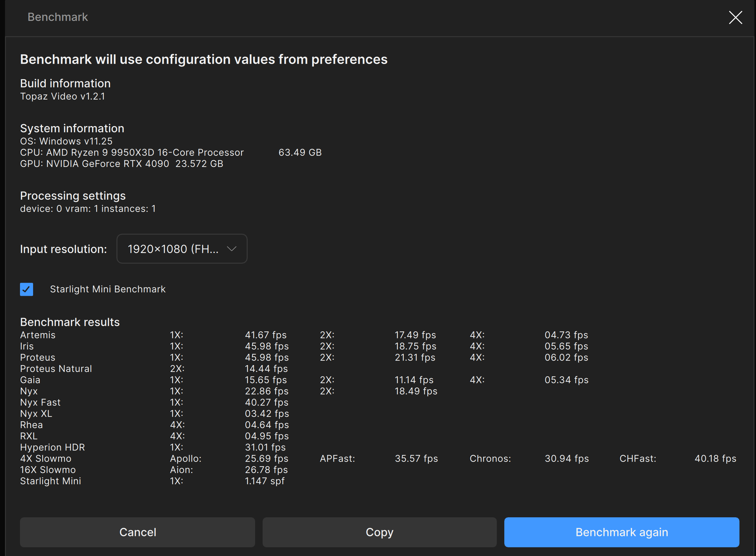Click the Benchmark results heading
The image size is (756, 556).
pos(70,322)
